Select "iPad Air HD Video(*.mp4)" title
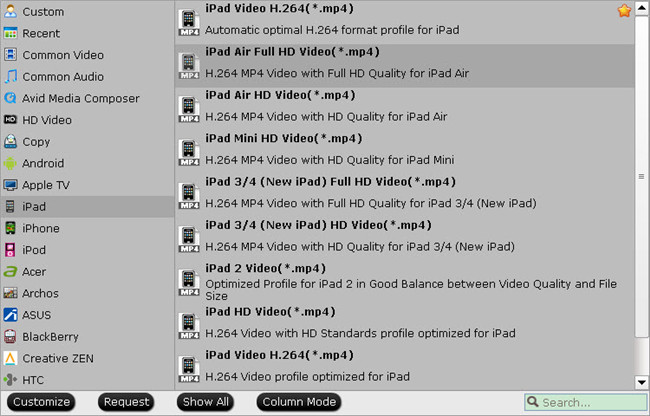Image resolution: width=650 pixels, height=416 pixels. [x=280, y=95]
